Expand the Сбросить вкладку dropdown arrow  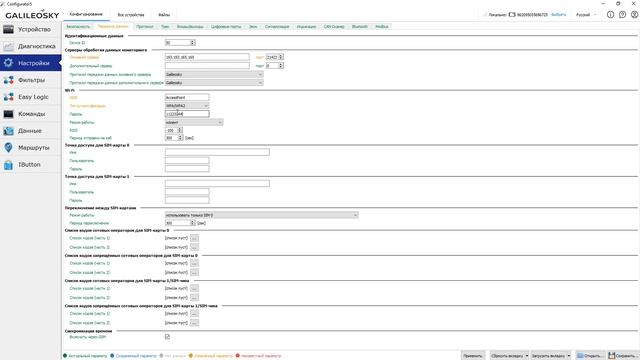point(527,356)
